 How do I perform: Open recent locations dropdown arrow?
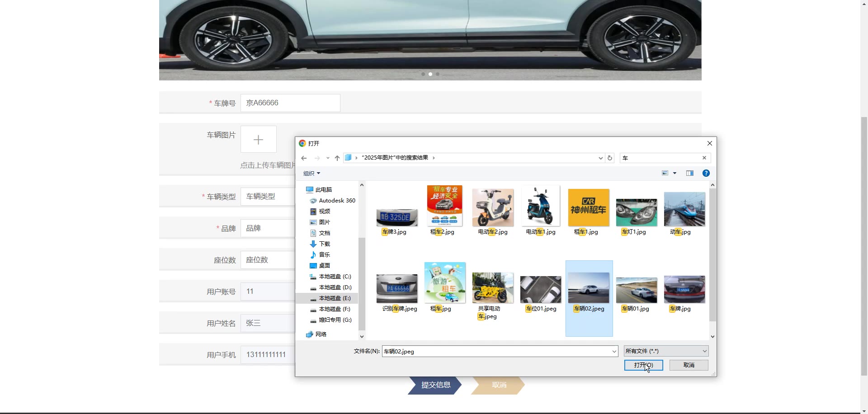pyautogui.click(x=328, y=158)
